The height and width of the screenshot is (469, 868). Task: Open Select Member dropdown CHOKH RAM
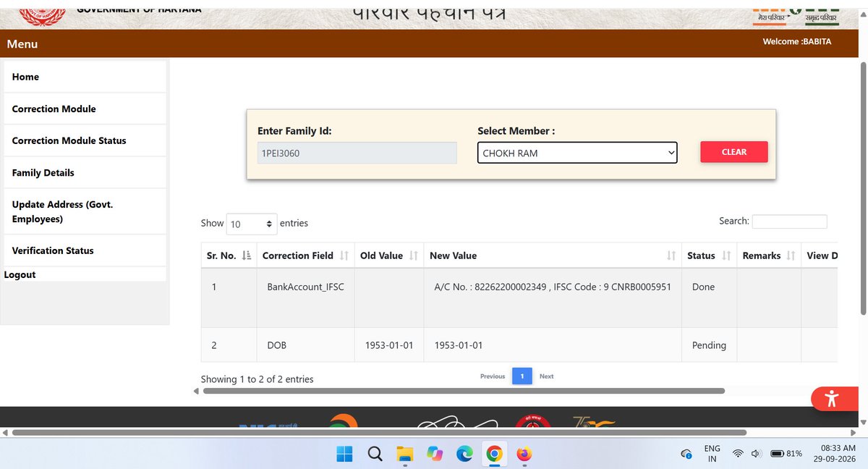point(577,153)
